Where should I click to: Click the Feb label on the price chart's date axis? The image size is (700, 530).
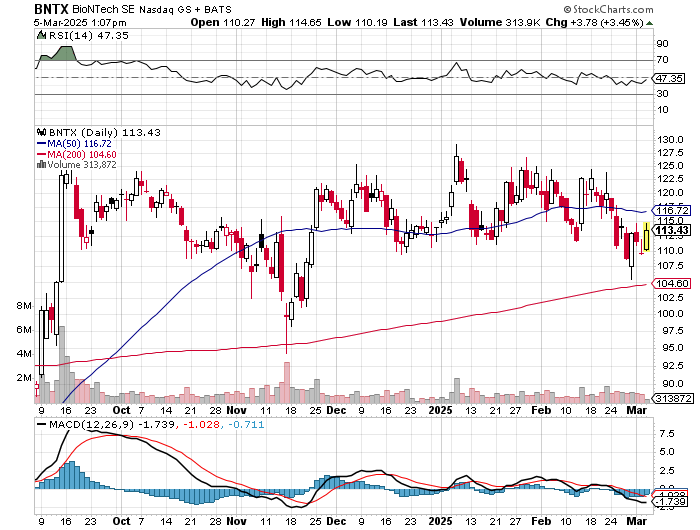click(x=541, y=410)
